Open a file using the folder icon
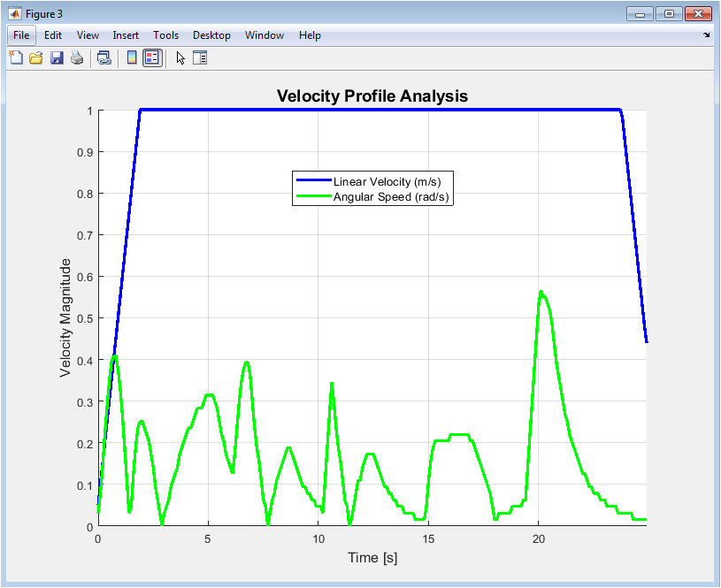Viewport: 721px width, 588px height. pos(36,58)
